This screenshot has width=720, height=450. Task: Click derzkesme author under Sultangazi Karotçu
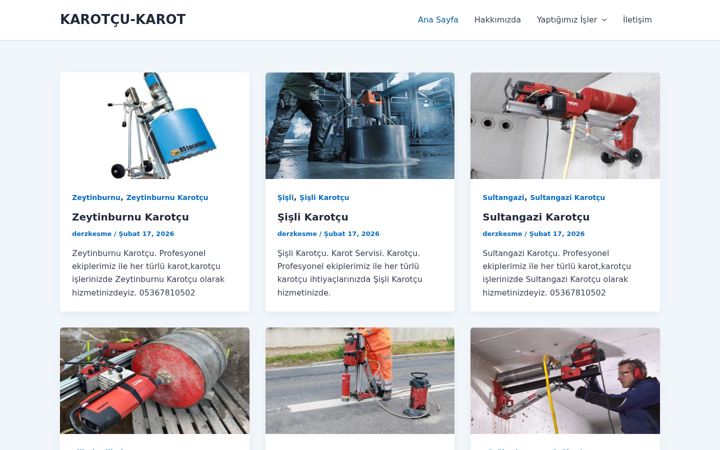pos(502,234)
